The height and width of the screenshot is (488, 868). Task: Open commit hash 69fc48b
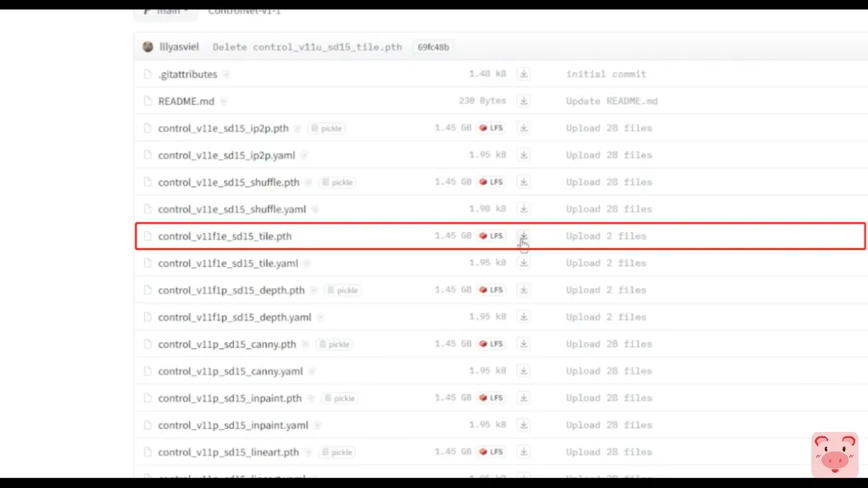433,47
